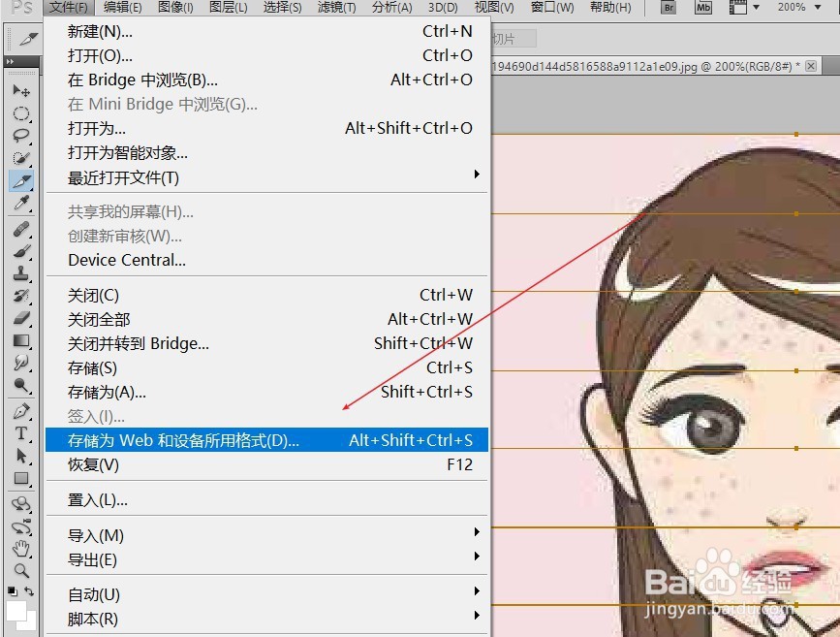Select the Move tool
The width and height of the screenshot is (840, 637).
(x=21, y=90)
